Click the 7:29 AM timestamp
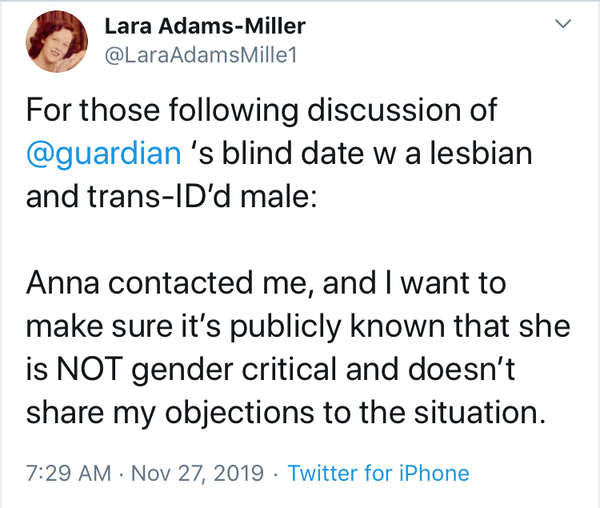Screen dimensions: 600x508 click(70, 473)
